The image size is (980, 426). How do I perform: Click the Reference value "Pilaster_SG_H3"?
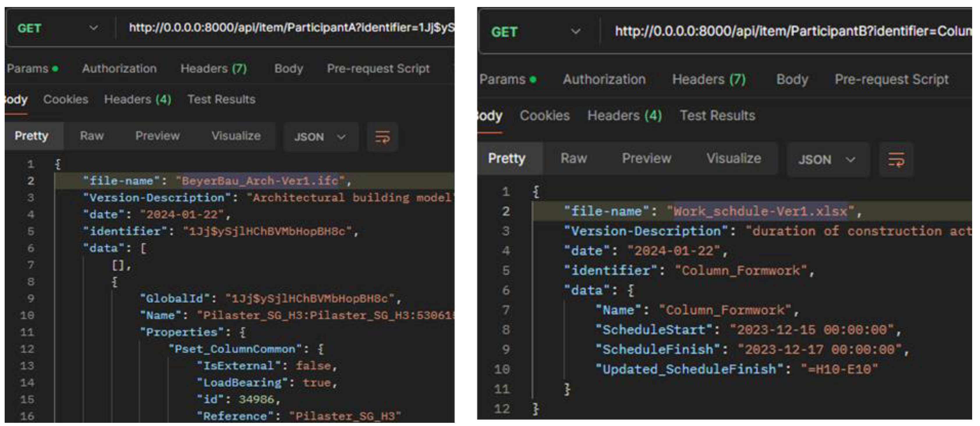pos(345,416)
